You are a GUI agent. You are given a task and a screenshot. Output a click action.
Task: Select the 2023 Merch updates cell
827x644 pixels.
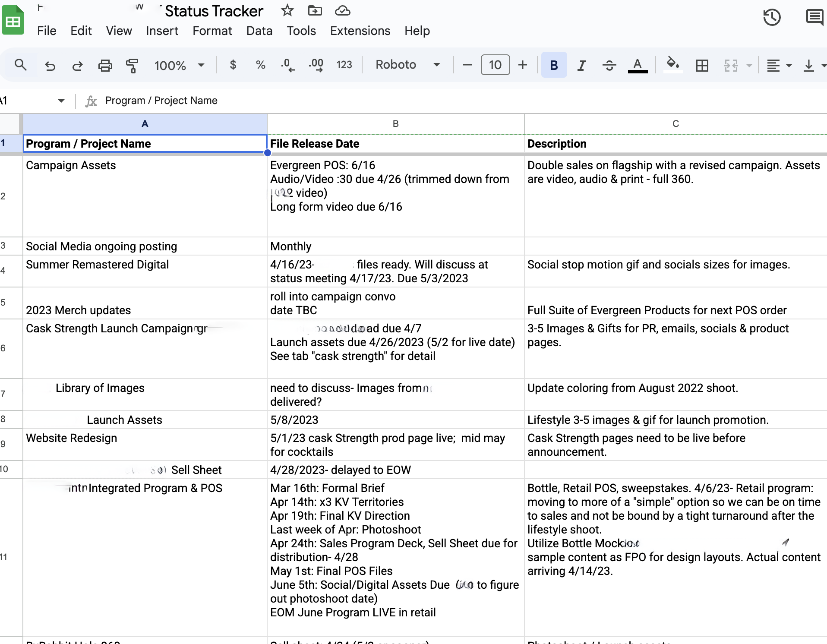[x=145, y=303]
